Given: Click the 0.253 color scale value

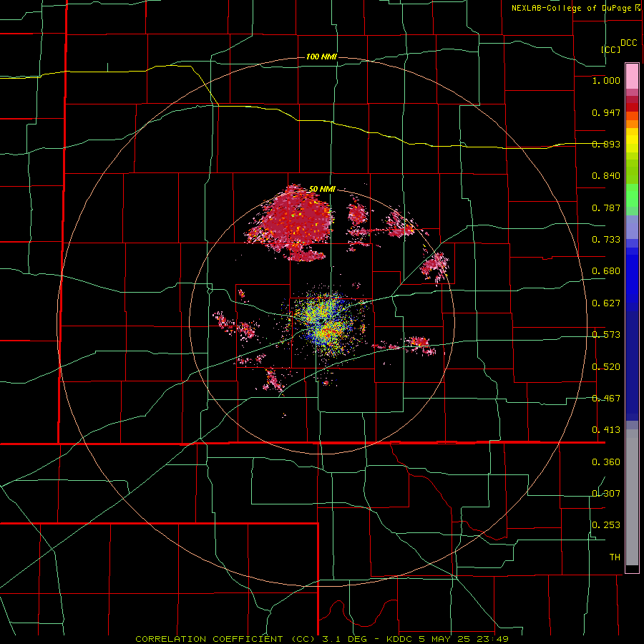Looking at the screenshot, I should [606, 525].
